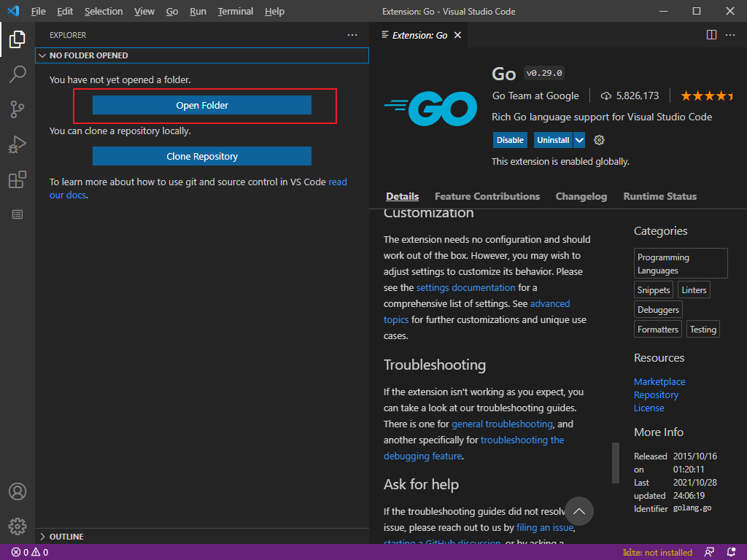Click the scroll-to-top round arrow button
747x560 pixels.
579,511
